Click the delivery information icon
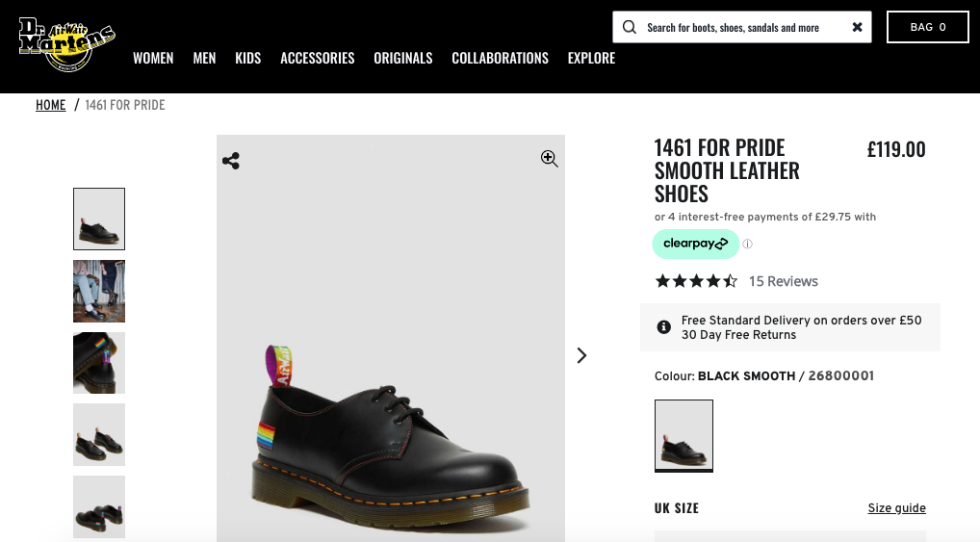This screenshot has height=542, width=980. 663,327
